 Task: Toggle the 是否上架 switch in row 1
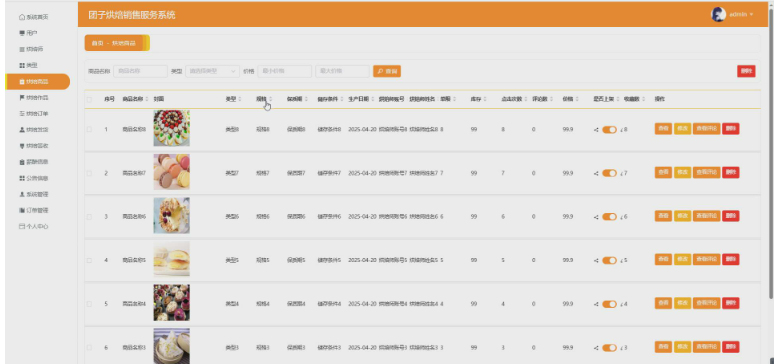(x=610, y=129)
